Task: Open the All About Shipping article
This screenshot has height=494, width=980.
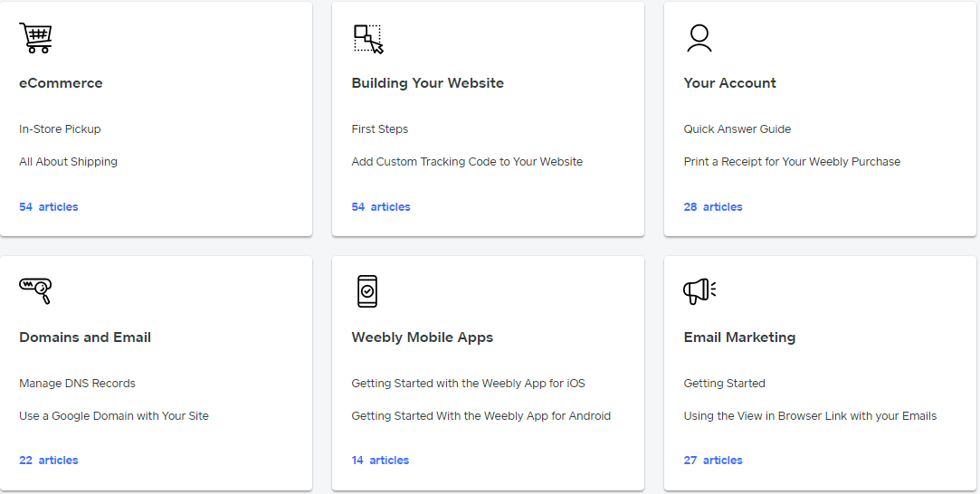Action: (x=68, y=162)
